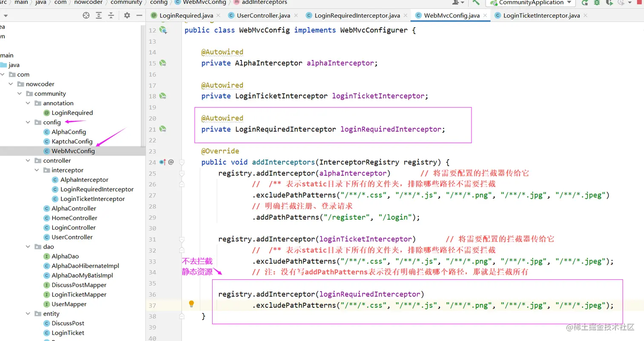
Task: Open UserController in project tree
Action: (x=72, y=237)
